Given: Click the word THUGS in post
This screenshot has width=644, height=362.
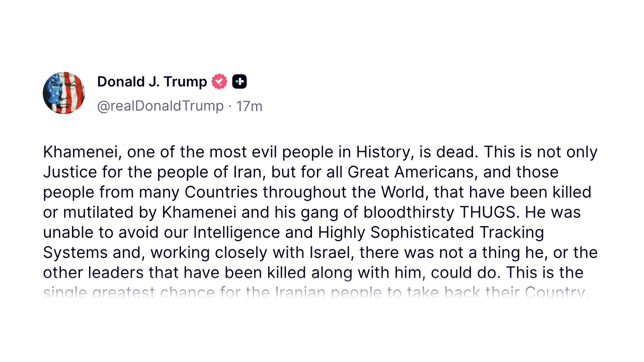Looking at the screenshot, I should [x=488, y=212].
